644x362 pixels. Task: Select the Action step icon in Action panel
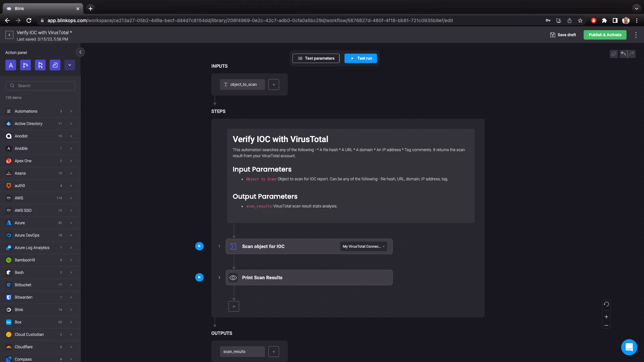[x=11, y=65]
